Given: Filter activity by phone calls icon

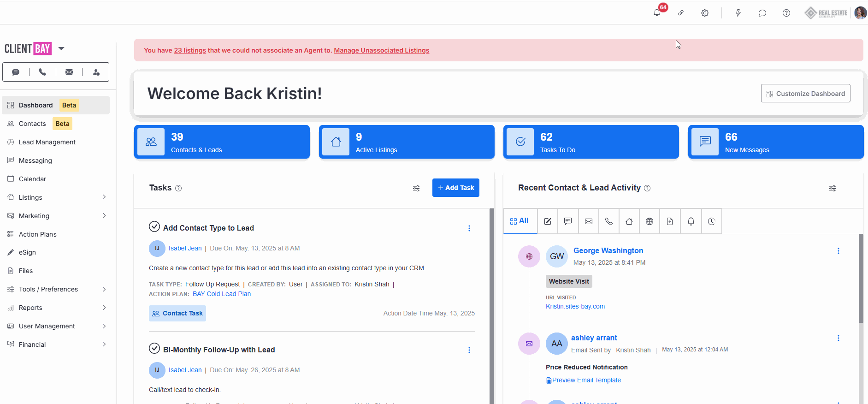Looking at the screenshot, I should pyautogui.click(x=609, y=221).
